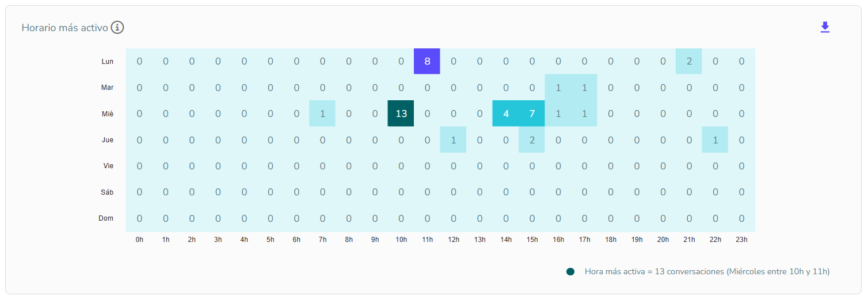Select the Wednesday 10h cell showing 13
868x299 pixels.
click(x=401, y=113)
